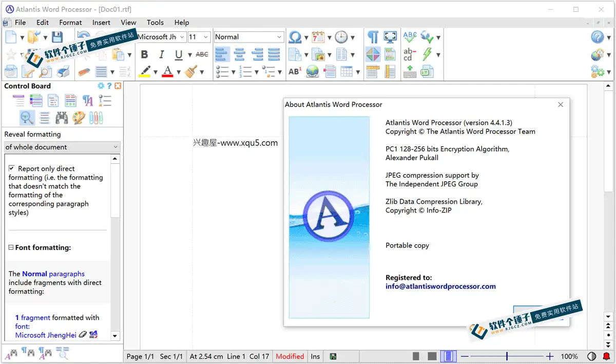
Task: Click the insert picture icon
Action: tap(318, 54)
